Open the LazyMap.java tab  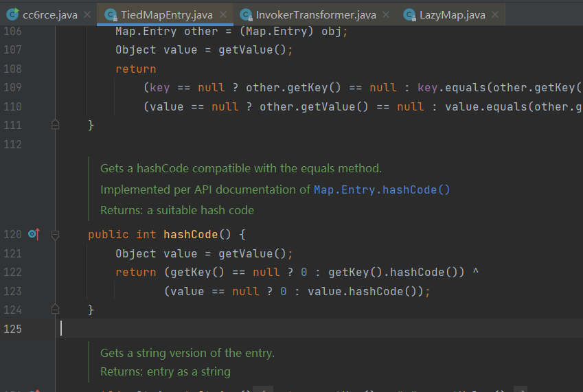[x=451, y=14]
